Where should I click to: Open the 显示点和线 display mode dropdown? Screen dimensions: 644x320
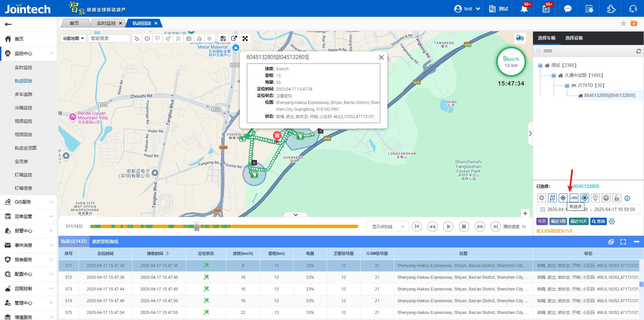(x=388, y=227)
